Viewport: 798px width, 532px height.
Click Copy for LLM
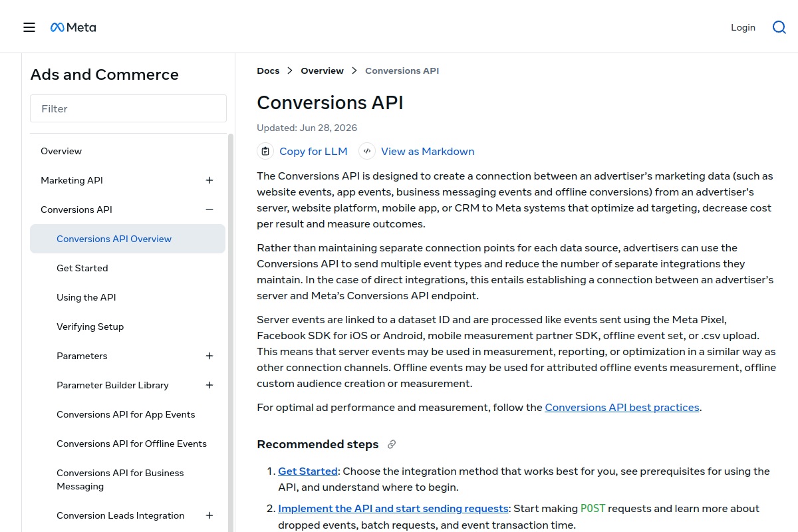pos(313,151)
